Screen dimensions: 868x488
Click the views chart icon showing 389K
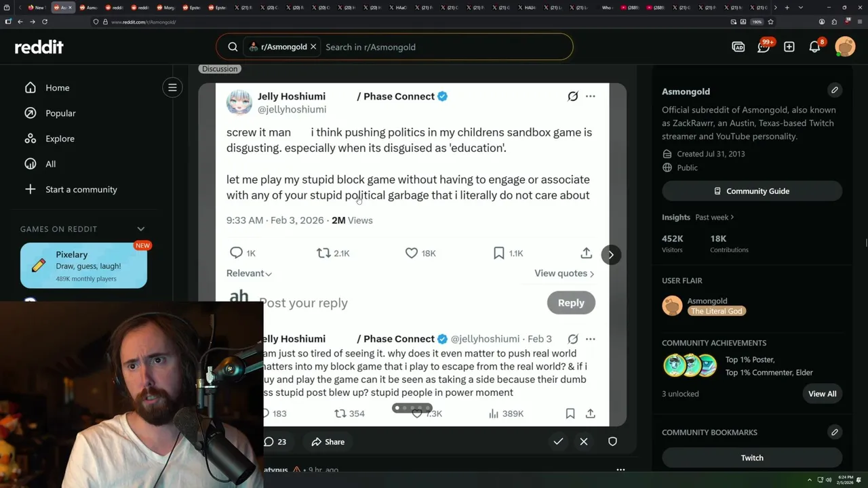pos(494,413)
